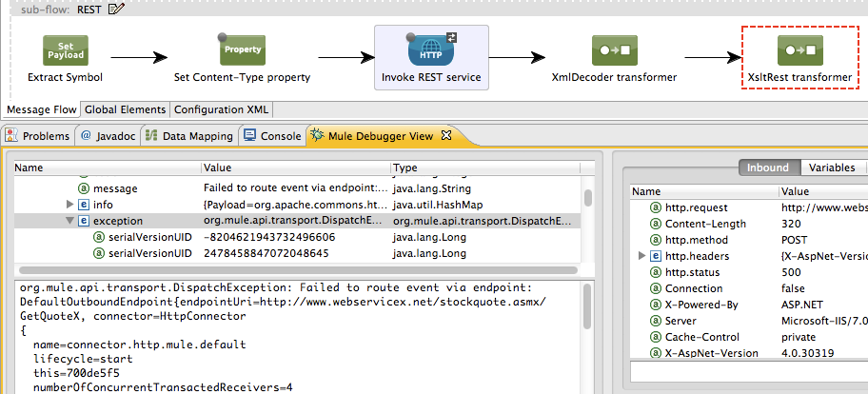
Task: Select the Set Content-Type property node
Action: tap(242, 49)
